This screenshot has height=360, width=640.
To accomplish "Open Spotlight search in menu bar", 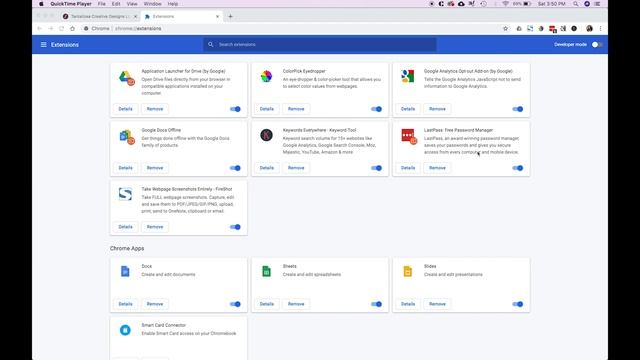I will [576, 4].
